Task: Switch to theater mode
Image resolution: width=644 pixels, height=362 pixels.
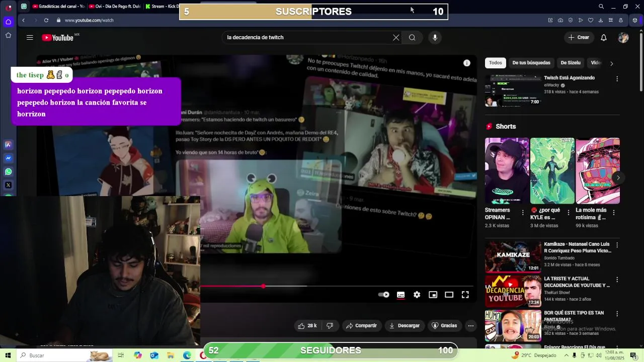Action: [x=449, y=295]
